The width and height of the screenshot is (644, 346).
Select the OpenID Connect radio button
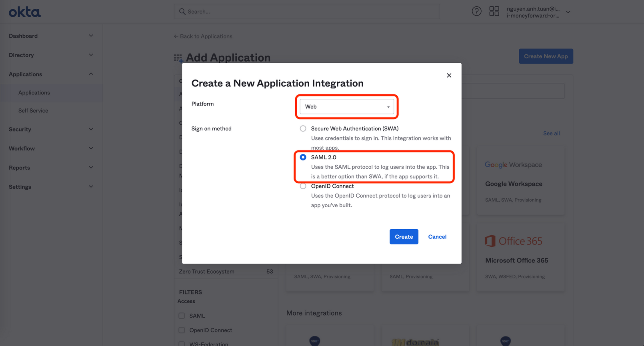coord(303,186)
